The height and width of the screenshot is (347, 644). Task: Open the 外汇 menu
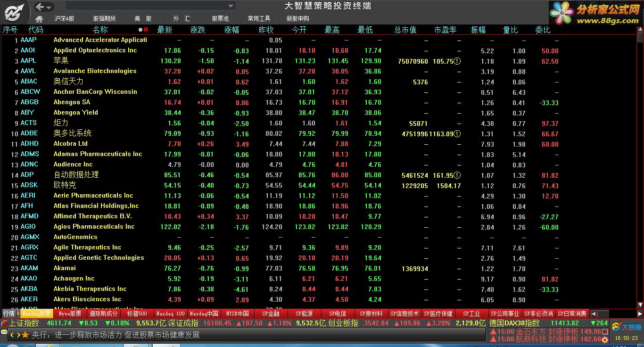[182, 19]
